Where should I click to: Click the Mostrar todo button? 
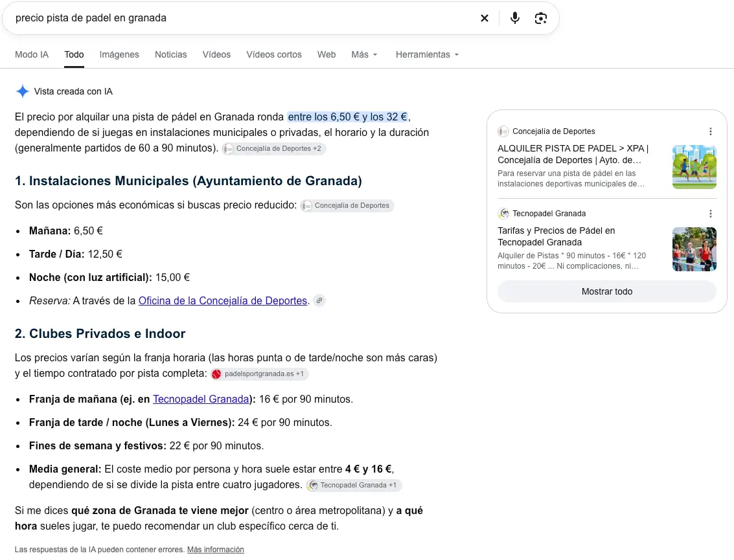click(606, 291)
